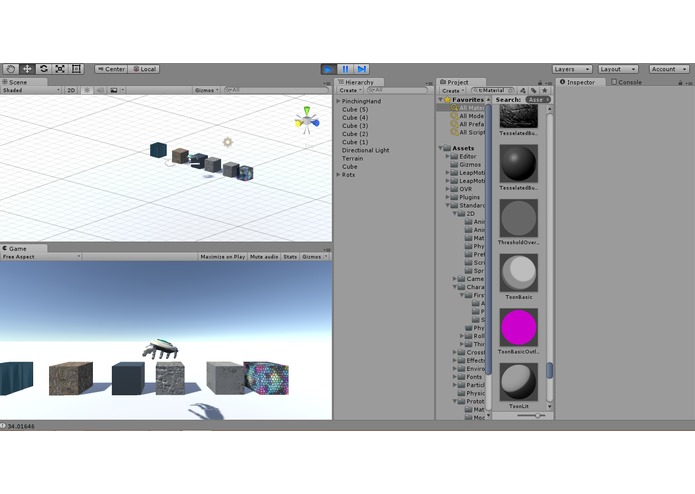Toggle Center pivot mode button
The height and width of the screenshot is (494, 695).
click(111, 69)
